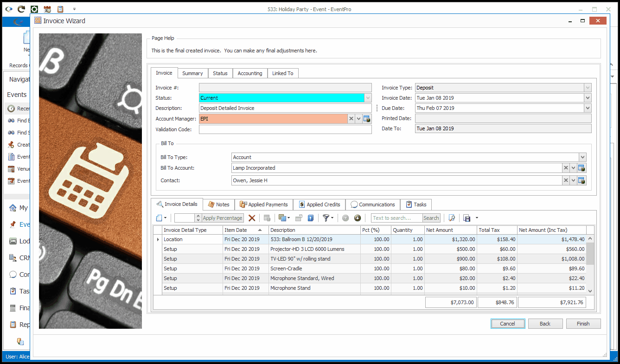Clear the Contact field with X
Viewport: 620px width, 364px height.
566,180
